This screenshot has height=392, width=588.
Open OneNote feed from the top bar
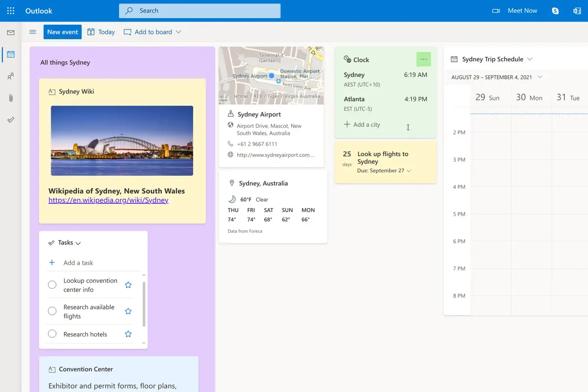[x=577, y=10]
